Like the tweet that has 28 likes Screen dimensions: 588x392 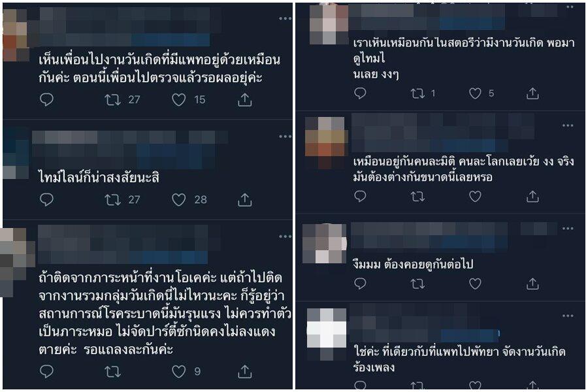pyautogui.click(x=178, y=199)
